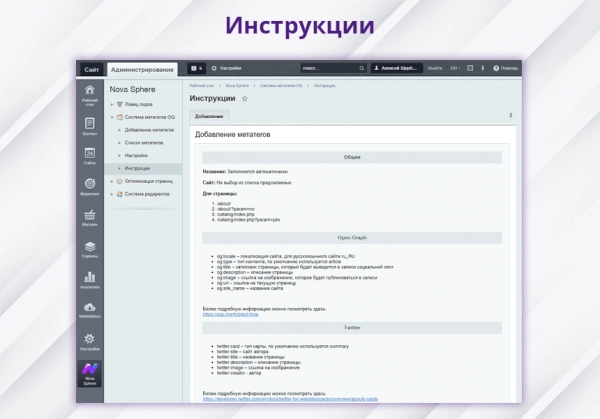Open the RU language dropdown
This screenshot has height=419, width=600.
click(455, 68)
